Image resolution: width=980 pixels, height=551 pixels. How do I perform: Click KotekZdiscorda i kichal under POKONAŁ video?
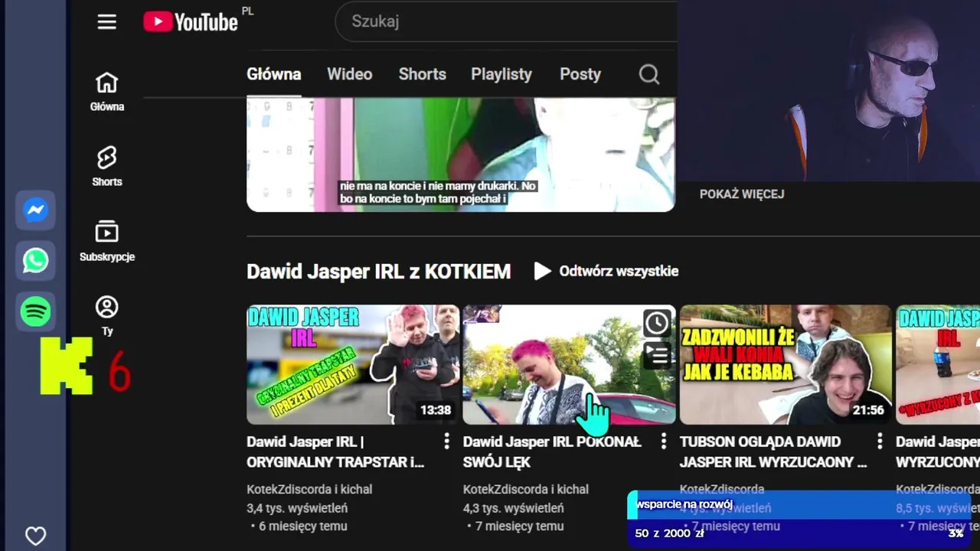coord(526,489)
